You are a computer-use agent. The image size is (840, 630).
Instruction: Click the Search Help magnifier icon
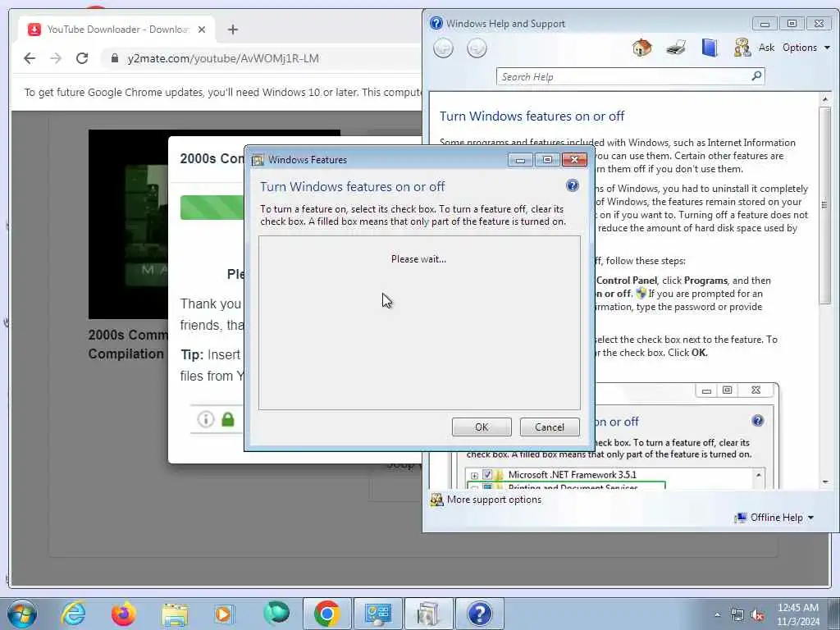(756, 76)
